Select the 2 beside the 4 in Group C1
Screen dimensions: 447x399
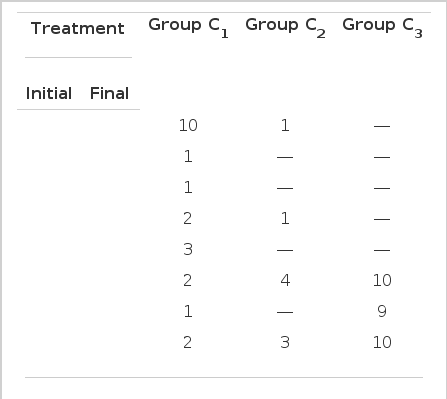[188, 280]
